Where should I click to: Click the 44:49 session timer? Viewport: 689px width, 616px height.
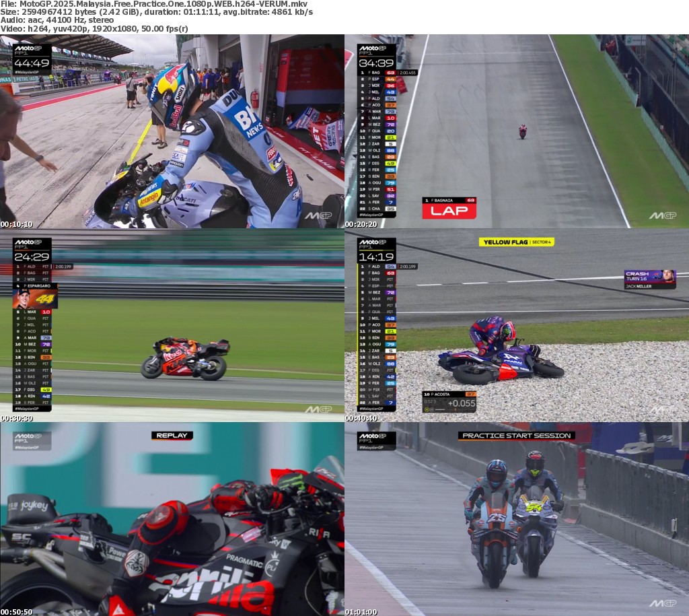pos(32,64)
